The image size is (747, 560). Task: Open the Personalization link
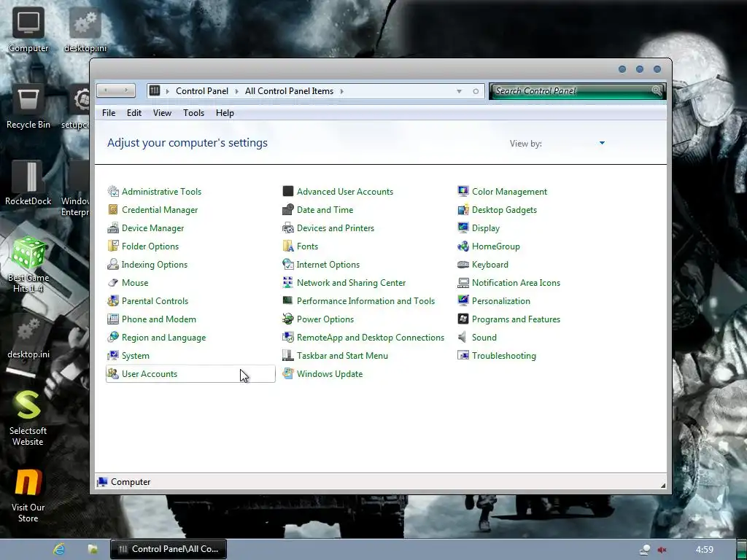point(500,301)
